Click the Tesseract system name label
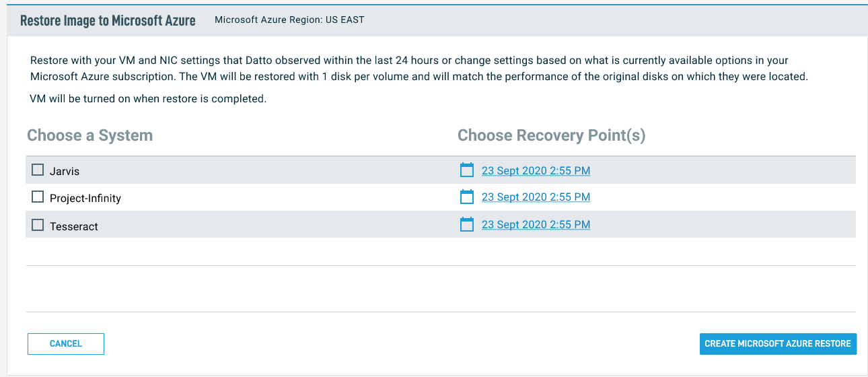 (x=74, y=227)
